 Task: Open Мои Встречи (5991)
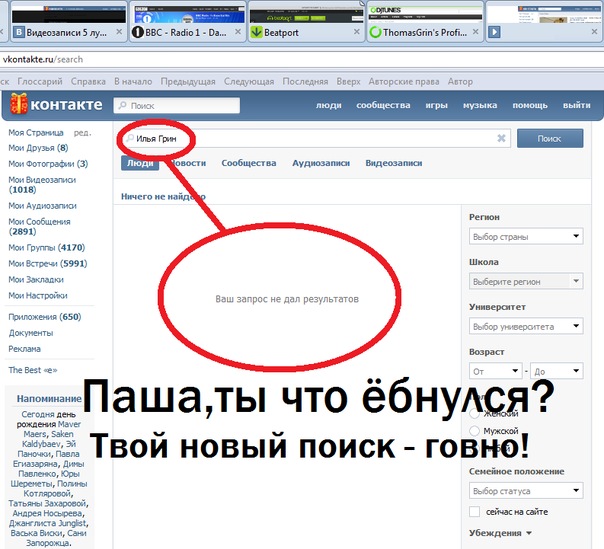48,264
